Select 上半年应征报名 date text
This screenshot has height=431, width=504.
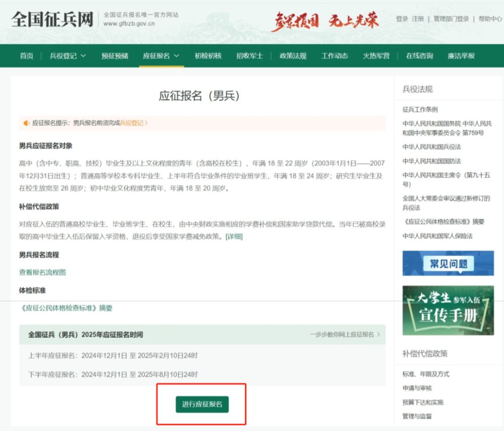(x=113, y=356)
